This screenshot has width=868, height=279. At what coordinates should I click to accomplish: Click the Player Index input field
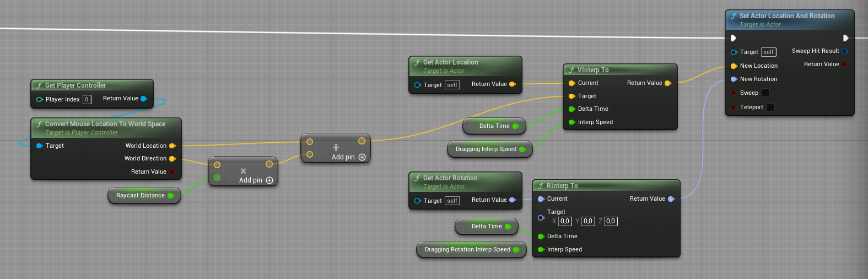pyautogui.click(x=87, y=99)
